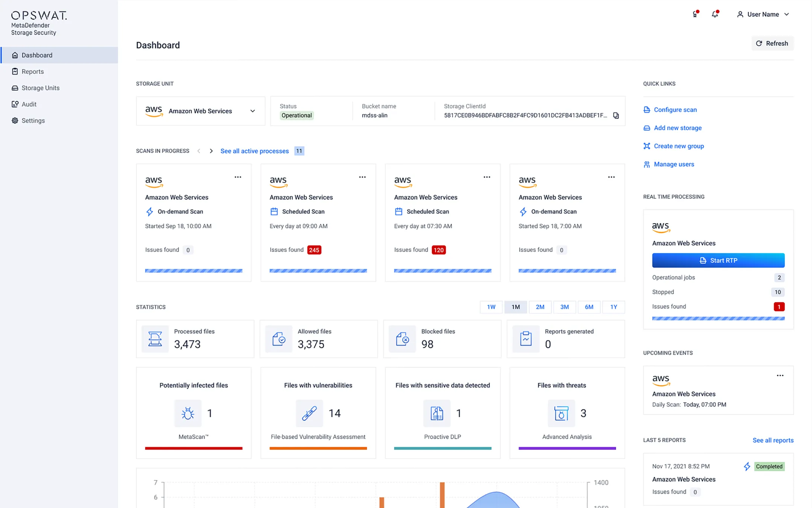Viewport: 812px width, 508px height.
Task: Copy the Storage ClientId using copy icon
Action: (x=616, y=115)
